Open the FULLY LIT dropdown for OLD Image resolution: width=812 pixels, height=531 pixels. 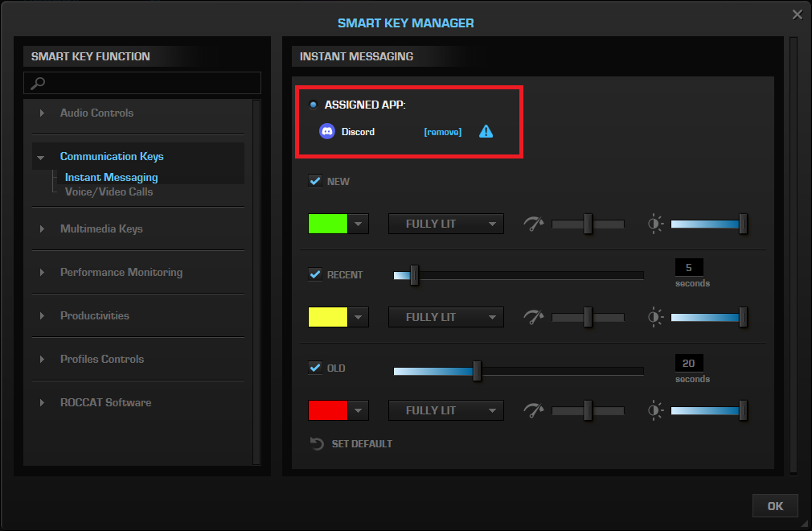coord(446,410)
